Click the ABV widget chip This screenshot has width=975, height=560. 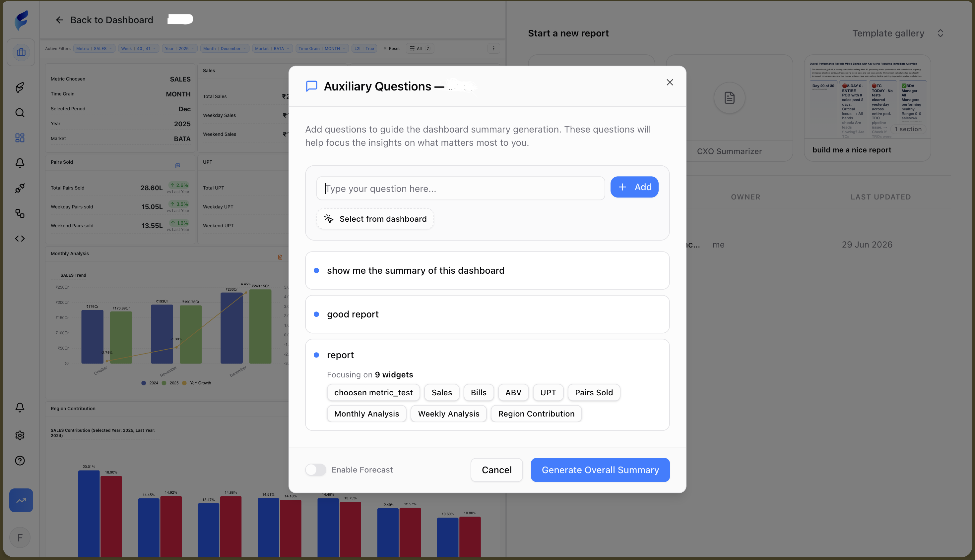tap(513, 392)
